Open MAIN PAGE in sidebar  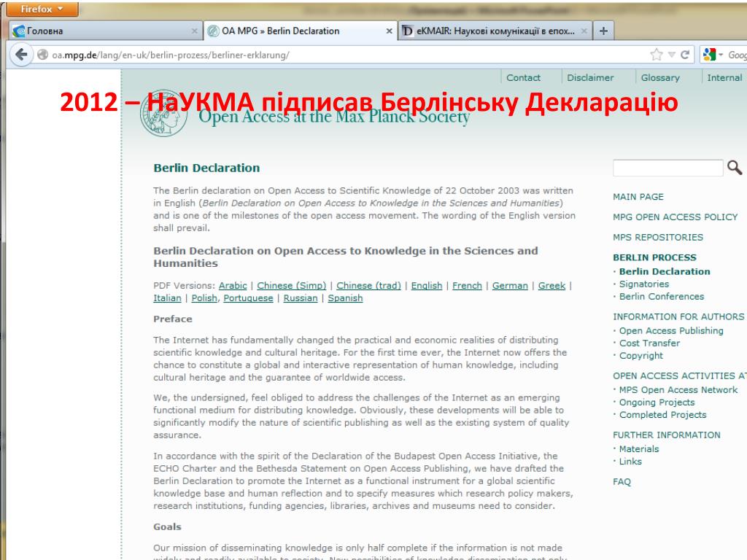[638, 197]
